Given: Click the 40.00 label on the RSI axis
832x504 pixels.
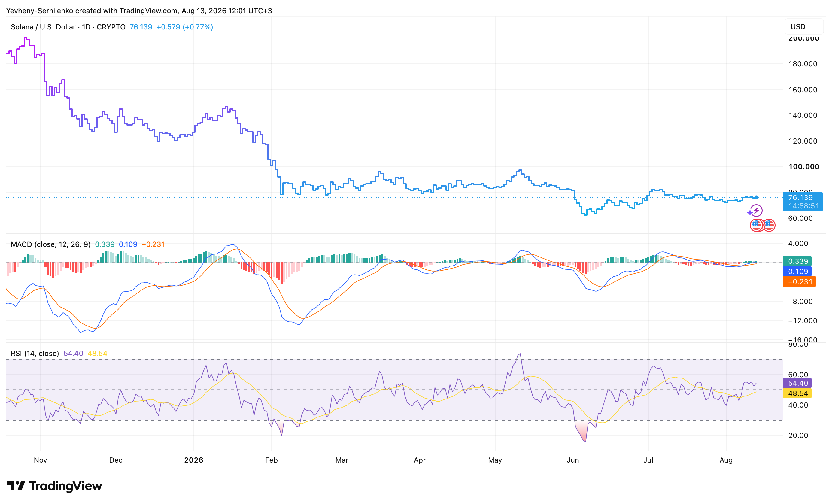Looking at the screenshot, I should point(798,405).
